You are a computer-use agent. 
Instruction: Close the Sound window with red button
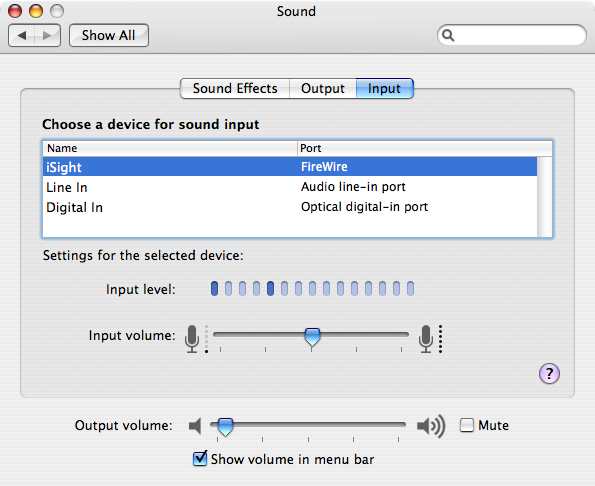(15, 11)
